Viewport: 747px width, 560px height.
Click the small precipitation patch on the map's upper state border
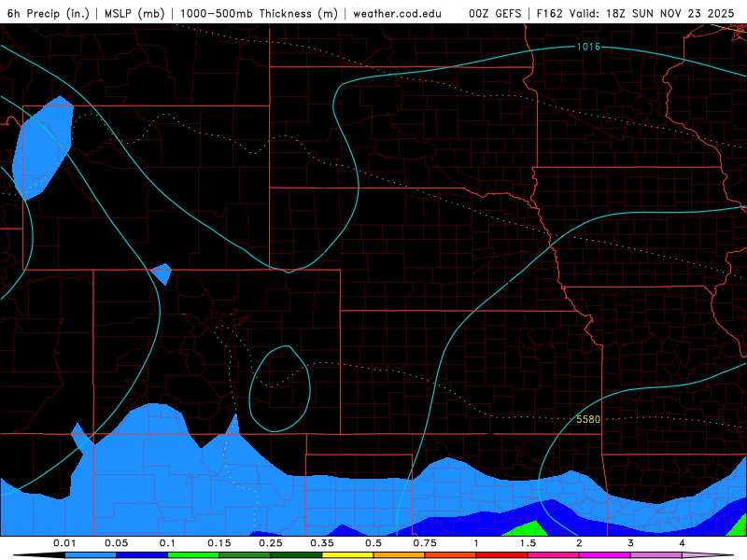point(162,273)
